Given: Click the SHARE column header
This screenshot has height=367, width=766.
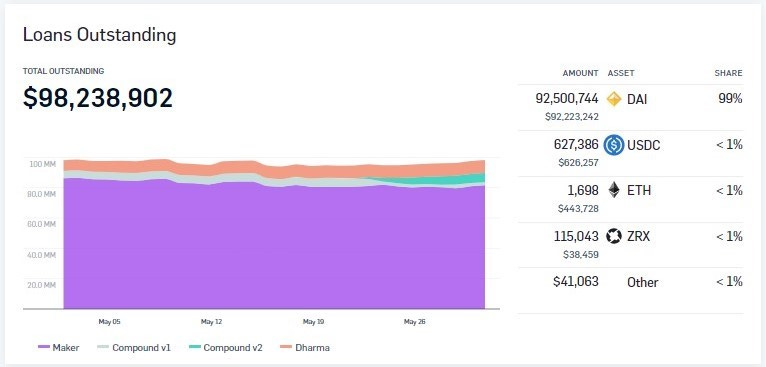Looking at the screenshot, I should pos(728,73).
